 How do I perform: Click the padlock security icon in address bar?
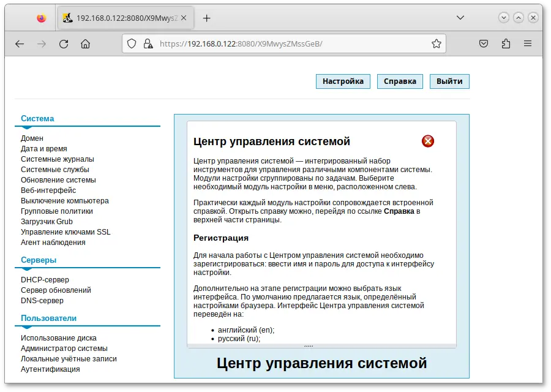coord(147,43)
